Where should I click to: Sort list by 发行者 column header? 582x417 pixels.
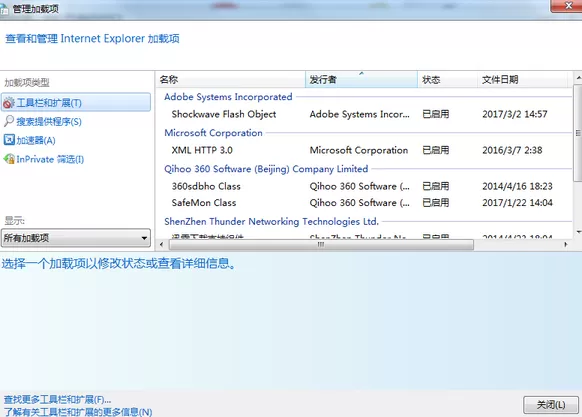(361, 79)
